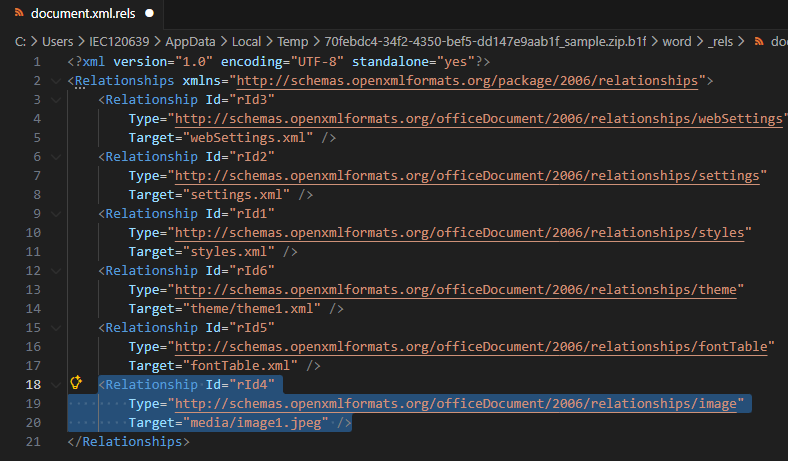Open the Local breadcrumb segment
Viewport: 788px width, 461px height.
[x=246, y=42]
